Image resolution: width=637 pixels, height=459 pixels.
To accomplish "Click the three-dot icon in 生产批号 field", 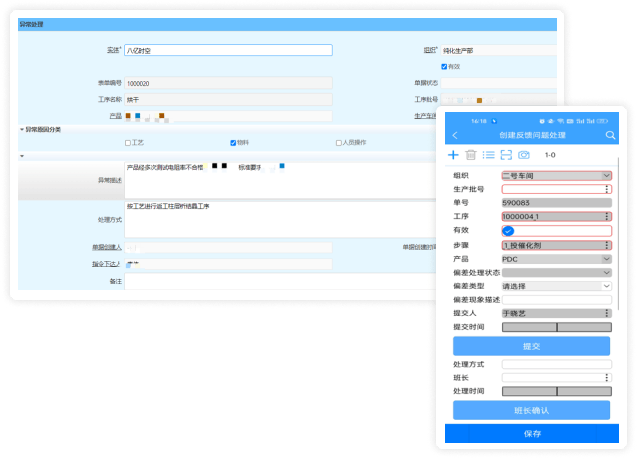I will pos(606,189).
